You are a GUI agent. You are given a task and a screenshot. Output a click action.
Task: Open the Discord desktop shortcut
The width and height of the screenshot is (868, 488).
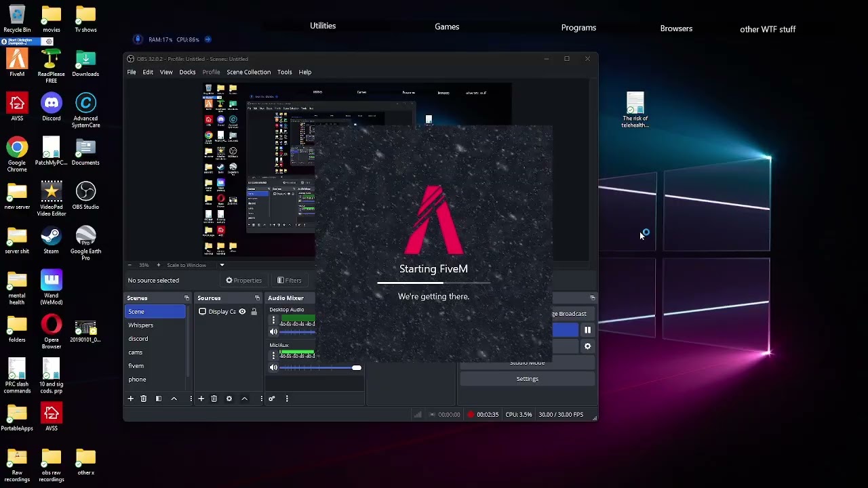coord(52,108)
